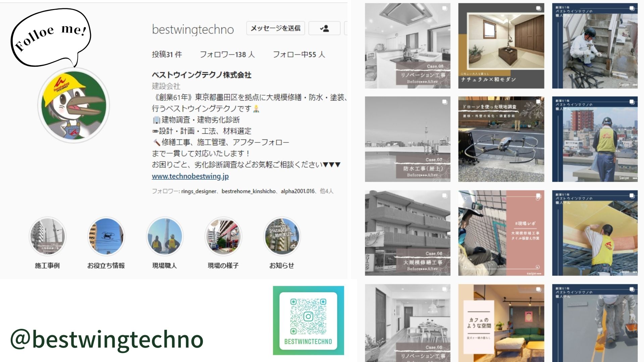This screenshot has height=362, width=644.
Task: Click carousel icon on カフェのような空間 post
Action: pyautogui.click(x=538, y=289)
